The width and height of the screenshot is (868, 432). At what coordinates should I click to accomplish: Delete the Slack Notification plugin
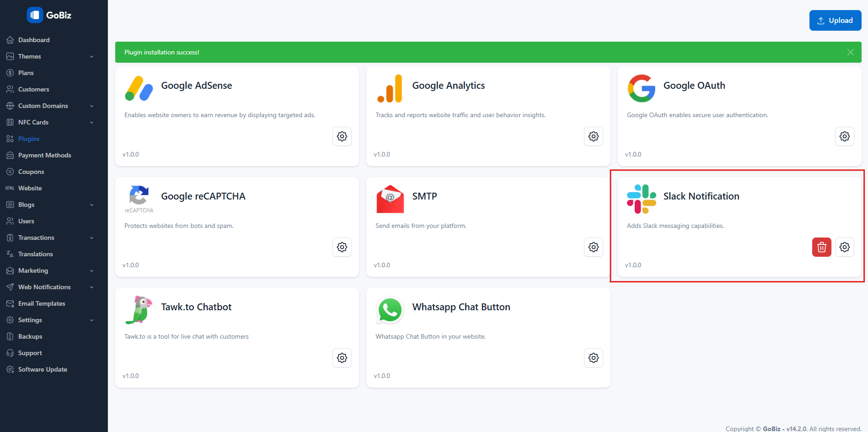point(821,247)
